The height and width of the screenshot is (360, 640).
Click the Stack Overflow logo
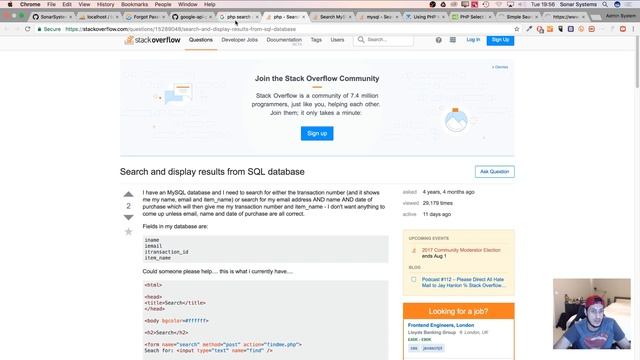[x=152, y=40]
